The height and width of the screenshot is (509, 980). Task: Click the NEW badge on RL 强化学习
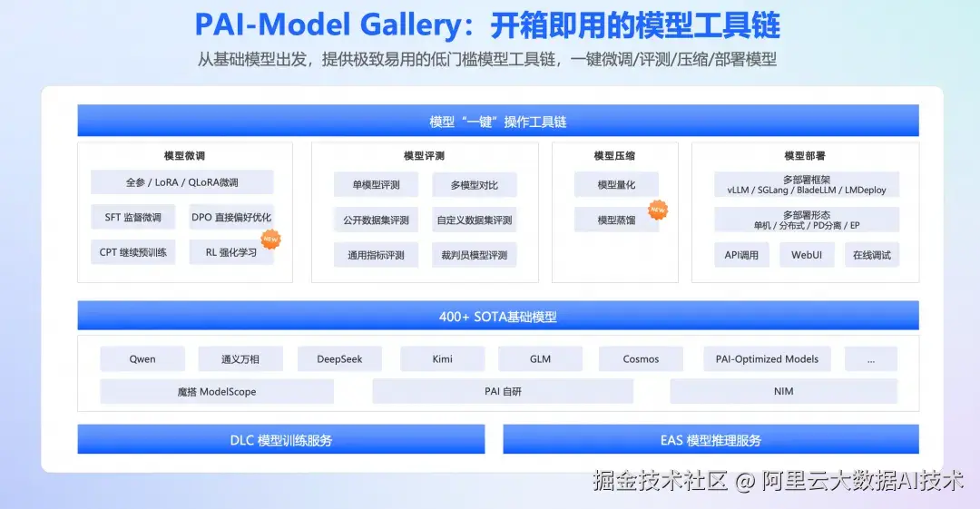[x=270, y=239]
